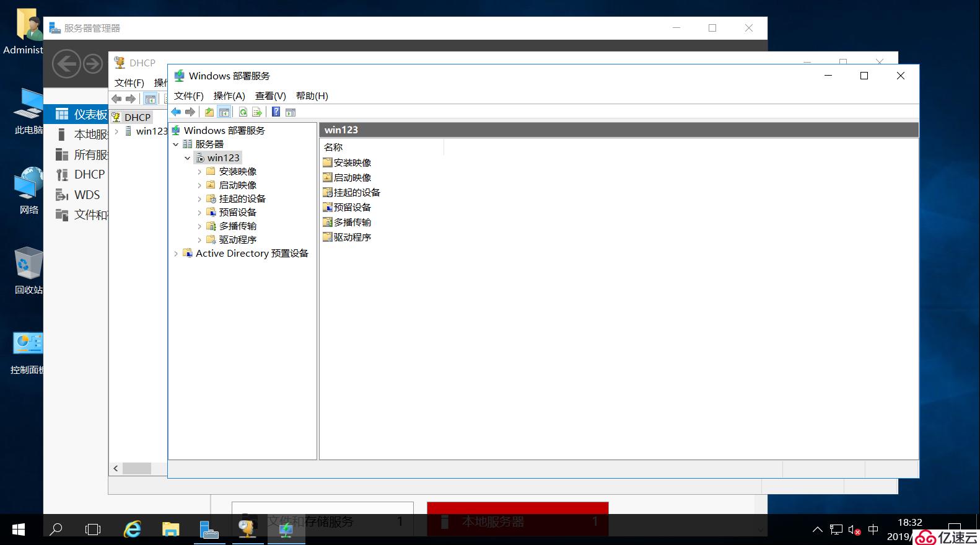Open Administrator folder desktop icon

25,31
